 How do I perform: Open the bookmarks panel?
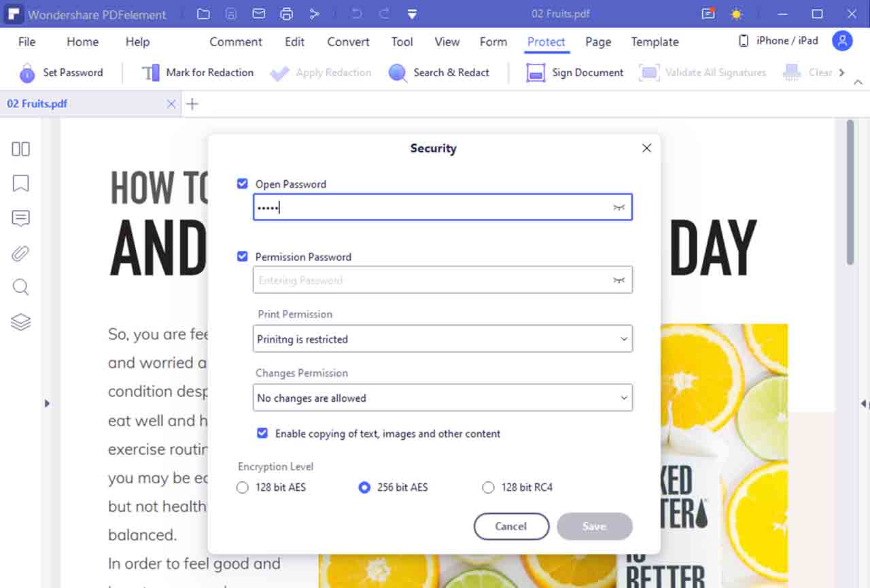click(20, 183)
